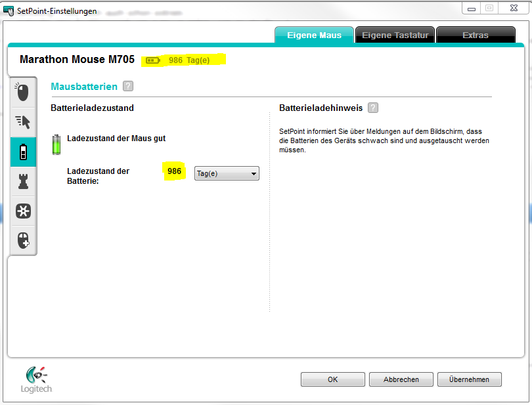Click help icon next to Mausbatterien
The width and height of the screenshot is (532, 405).
128,86
